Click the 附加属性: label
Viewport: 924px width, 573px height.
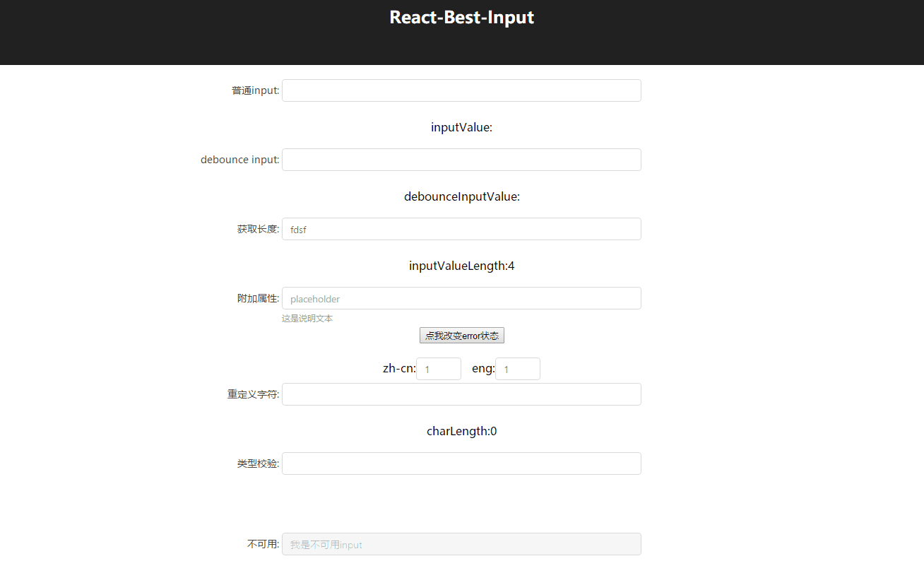tap(259, 298)
